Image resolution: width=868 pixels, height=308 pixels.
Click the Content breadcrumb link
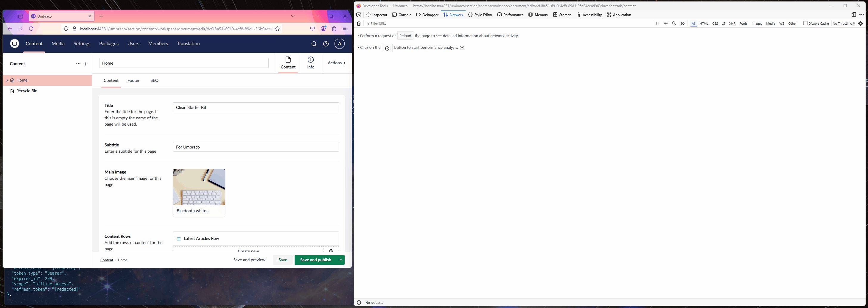point(106,260)
